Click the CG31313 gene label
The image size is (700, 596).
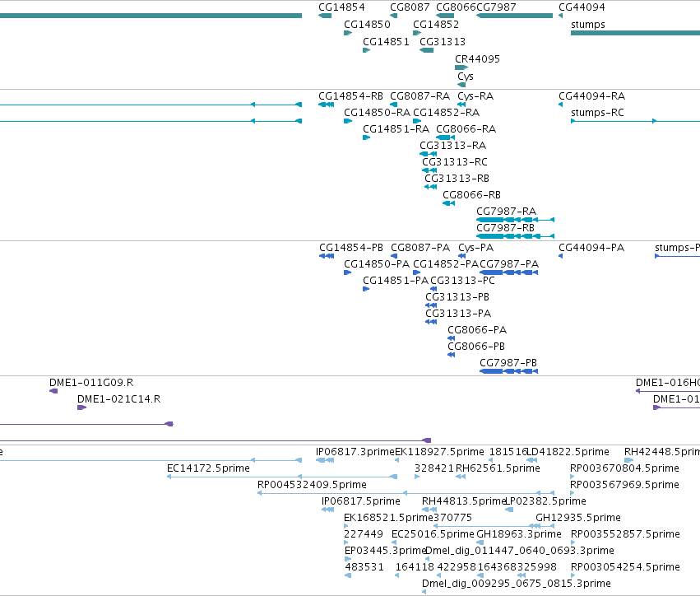[443, 41]
